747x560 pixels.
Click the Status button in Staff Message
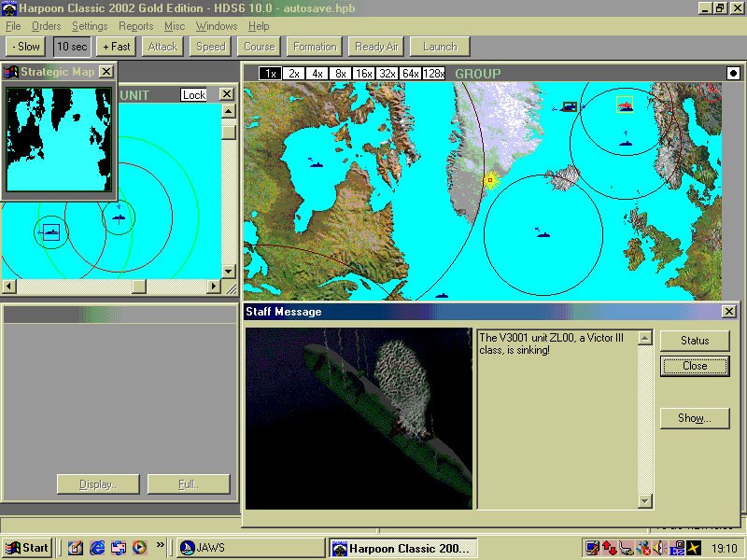(x=695, y=341)
